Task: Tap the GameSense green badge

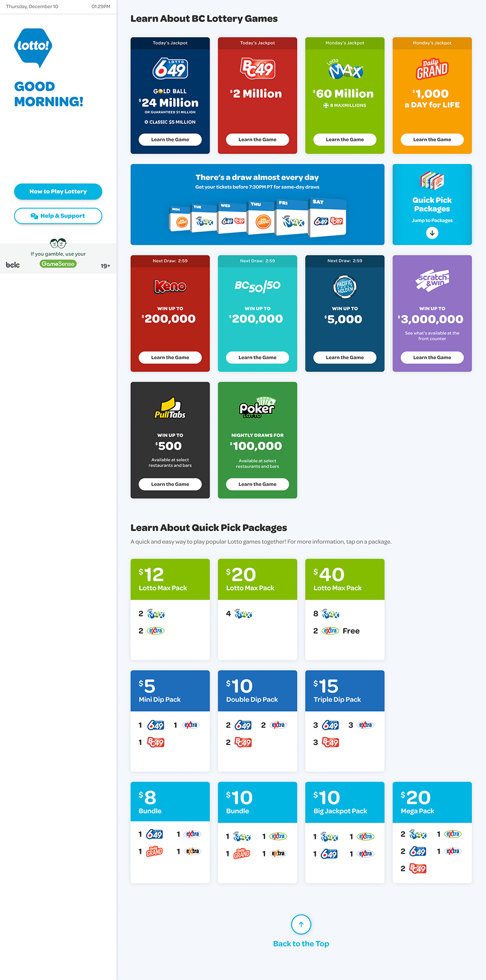Action: (58, 264)
